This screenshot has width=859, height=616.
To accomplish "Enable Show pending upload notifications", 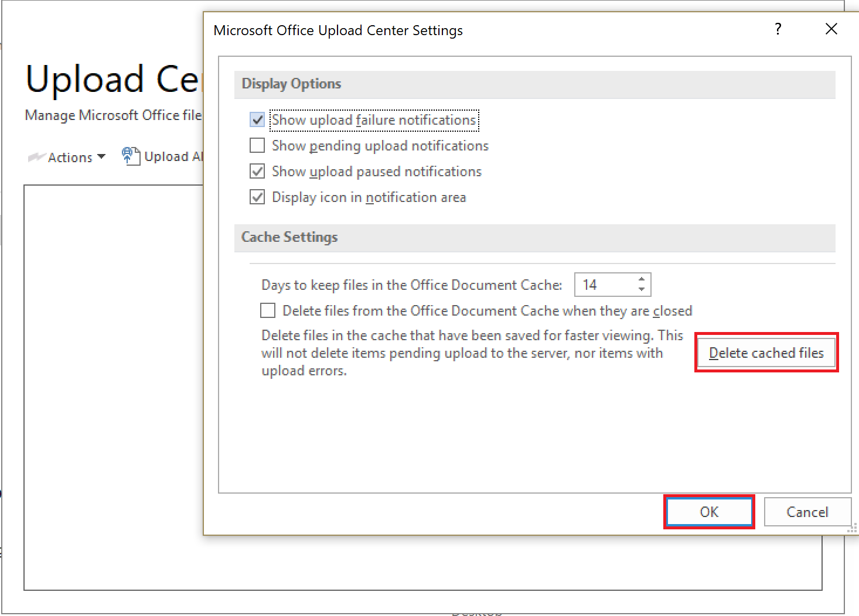I will pyautogui.click(x=257, y=145).
